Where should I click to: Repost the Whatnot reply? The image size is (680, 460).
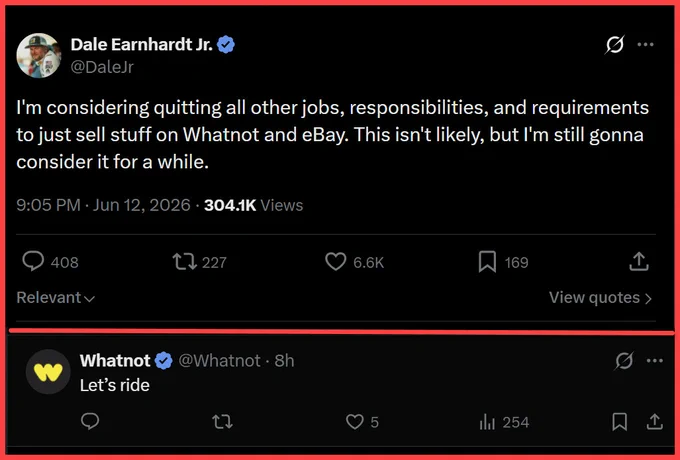(x=222, y=422)
